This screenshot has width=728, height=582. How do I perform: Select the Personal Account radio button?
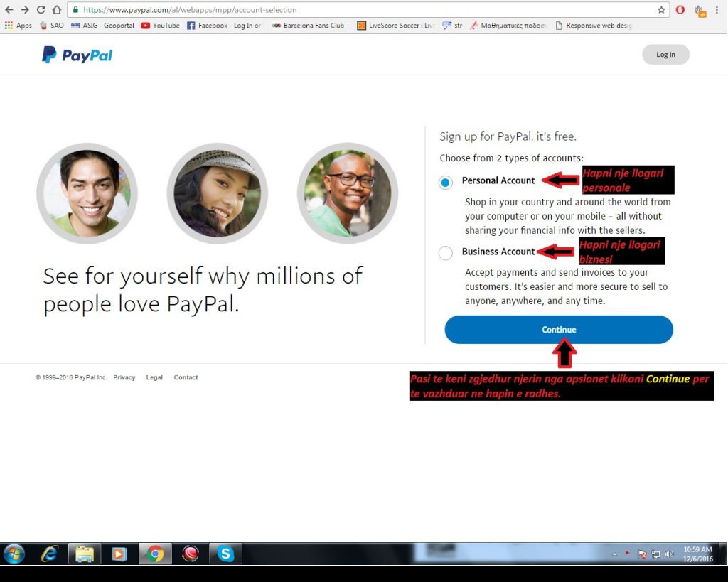click(x=445, y=183)
